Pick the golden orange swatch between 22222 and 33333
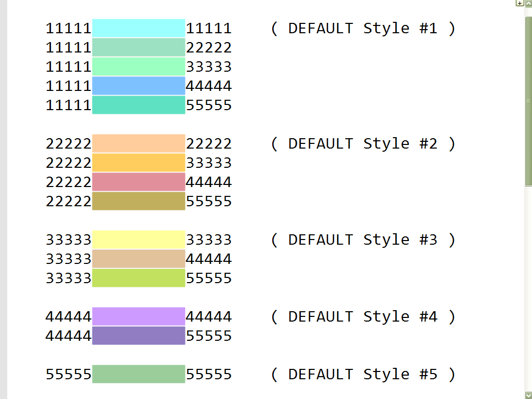This screenshot has width=532, height=399. pyautogui.click(x=139, y=163)
